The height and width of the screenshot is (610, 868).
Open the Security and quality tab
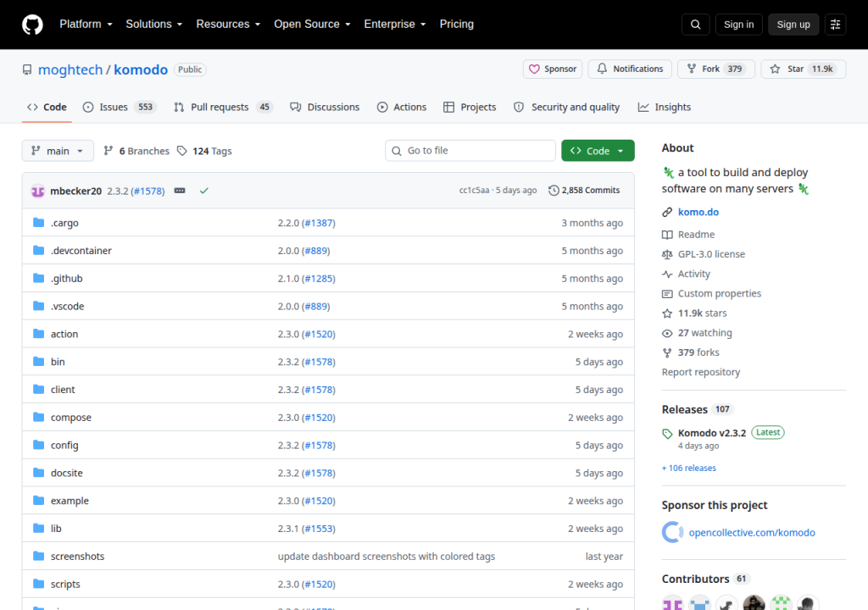(567, 108)
